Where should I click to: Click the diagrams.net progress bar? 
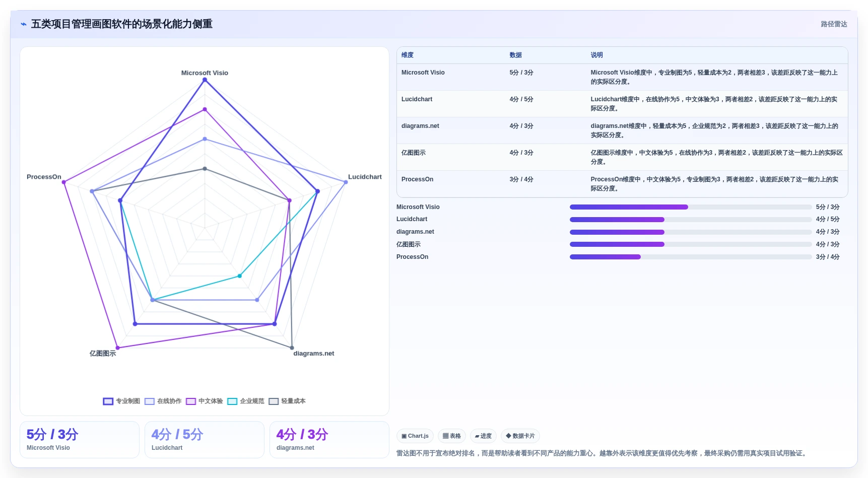(691, 232)
